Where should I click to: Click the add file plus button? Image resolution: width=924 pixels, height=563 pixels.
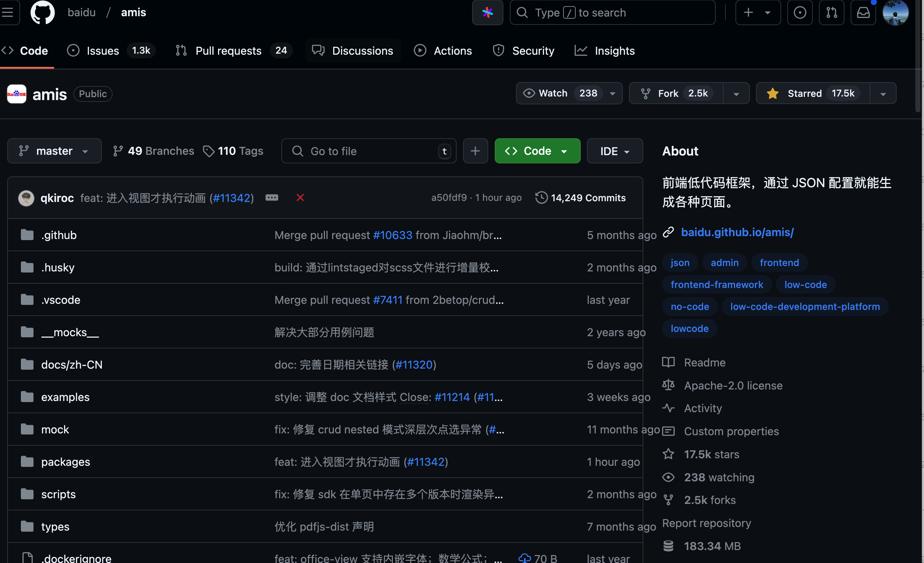[x=475, y=151]
